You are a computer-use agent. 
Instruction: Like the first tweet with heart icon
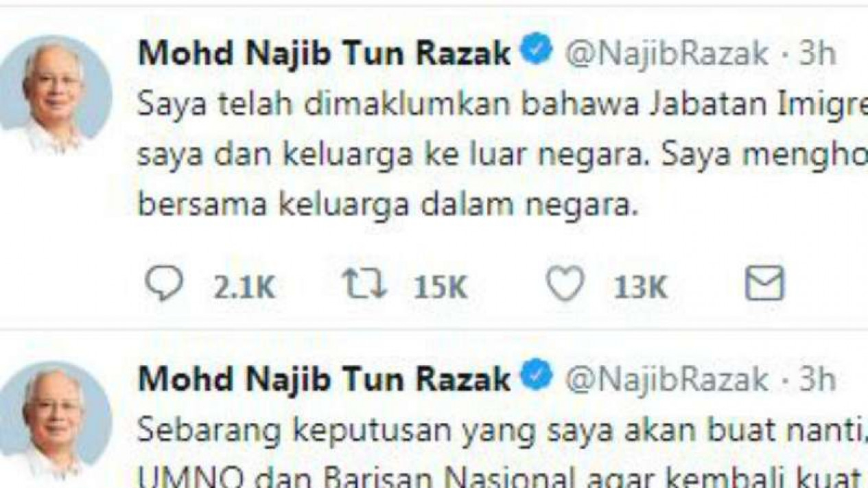(x=565, y=284)
